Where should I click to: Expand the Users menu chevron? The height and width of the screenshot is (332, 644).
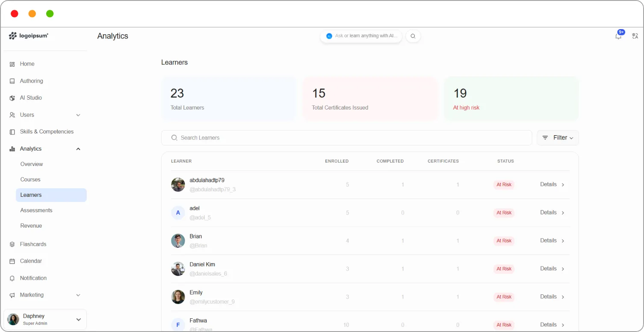coord(78,115)
